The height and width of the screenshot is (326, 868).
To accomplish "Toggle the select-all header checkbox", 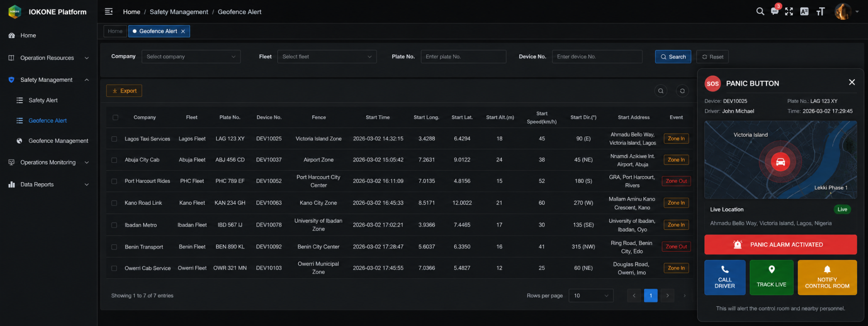I will click(x=115, y=118).
